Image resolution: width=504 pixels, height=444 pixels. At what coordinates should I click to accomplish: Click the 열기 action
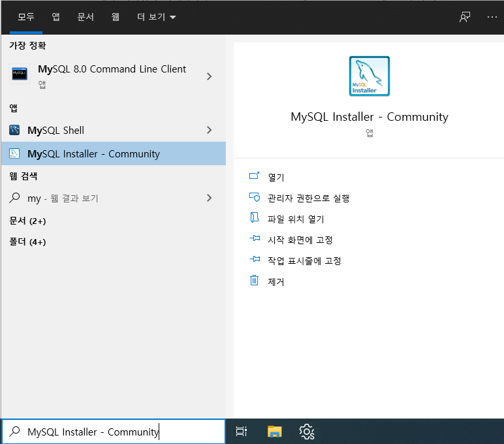(x=276, y=177)
